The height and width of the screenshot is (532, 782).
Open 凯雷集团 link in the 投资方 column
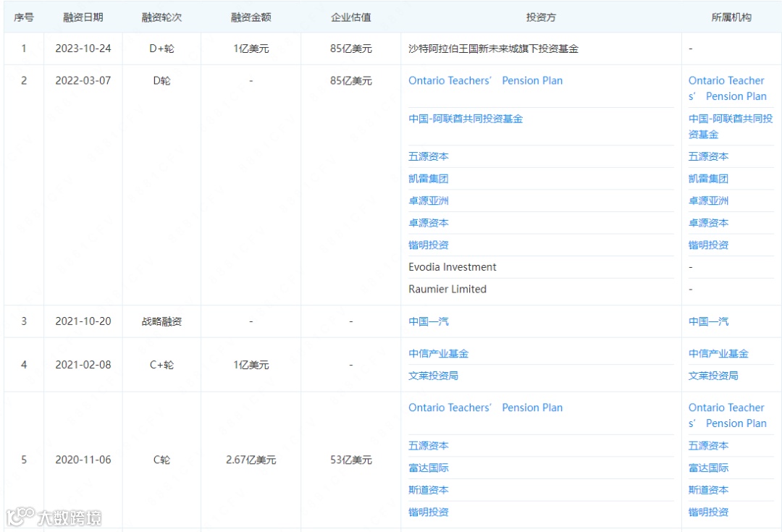click(429, 179)
